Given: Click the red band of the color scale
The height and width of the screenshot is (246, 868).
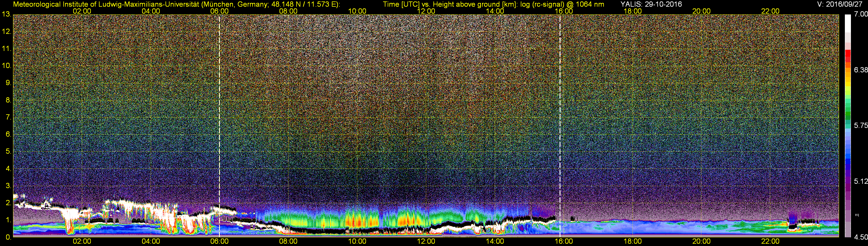Looking at the screenshot, I should tap(848, 55).
